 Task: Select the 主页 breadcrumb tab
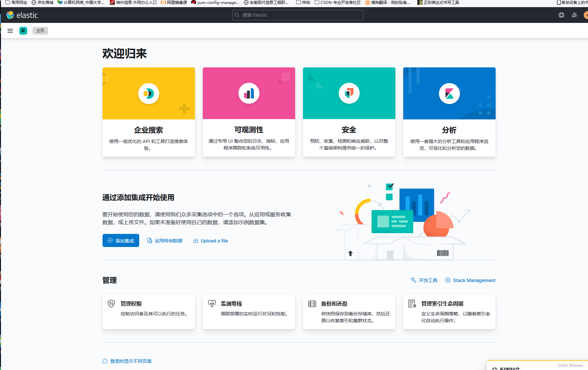click(x=40, y=30)
